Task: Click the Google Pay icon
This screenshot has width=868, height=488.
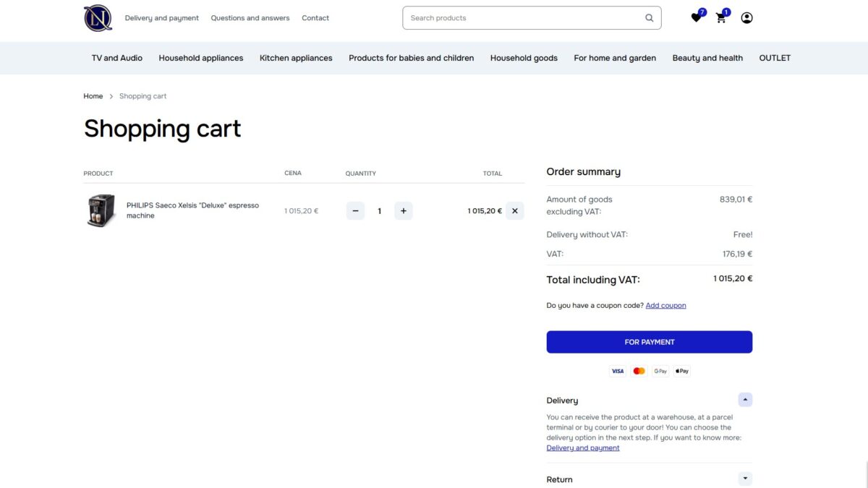Action: point(660,371)
